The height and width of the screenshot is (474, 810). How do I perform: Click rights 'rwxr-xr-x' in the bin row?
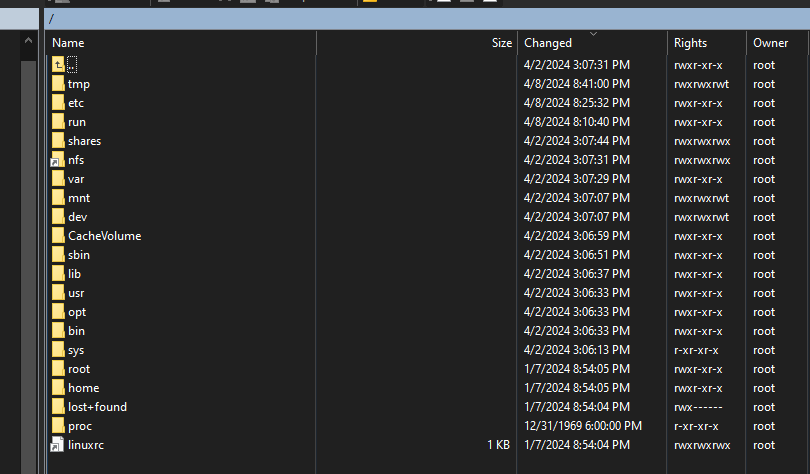coord(698,331)
